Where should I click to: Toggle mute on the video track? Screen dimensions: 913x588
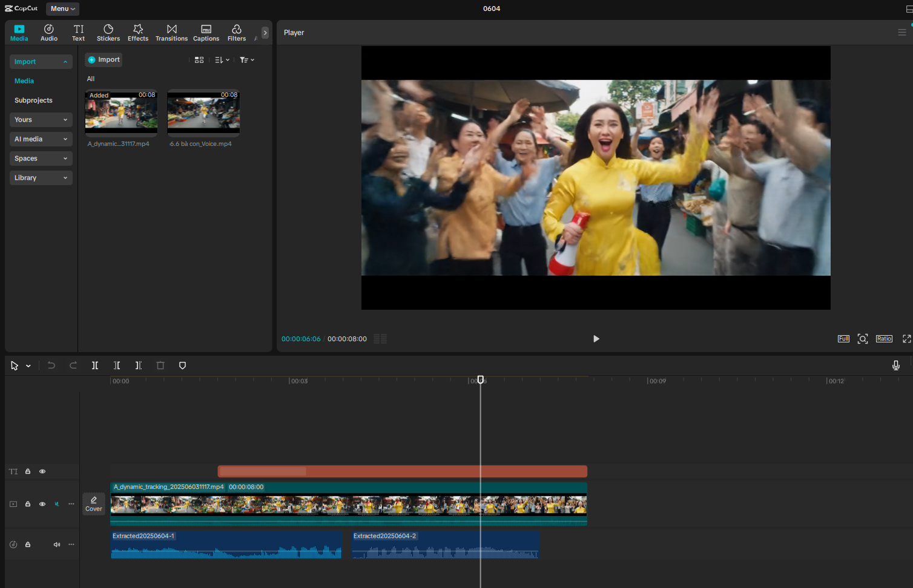click(x=57, y=504)
